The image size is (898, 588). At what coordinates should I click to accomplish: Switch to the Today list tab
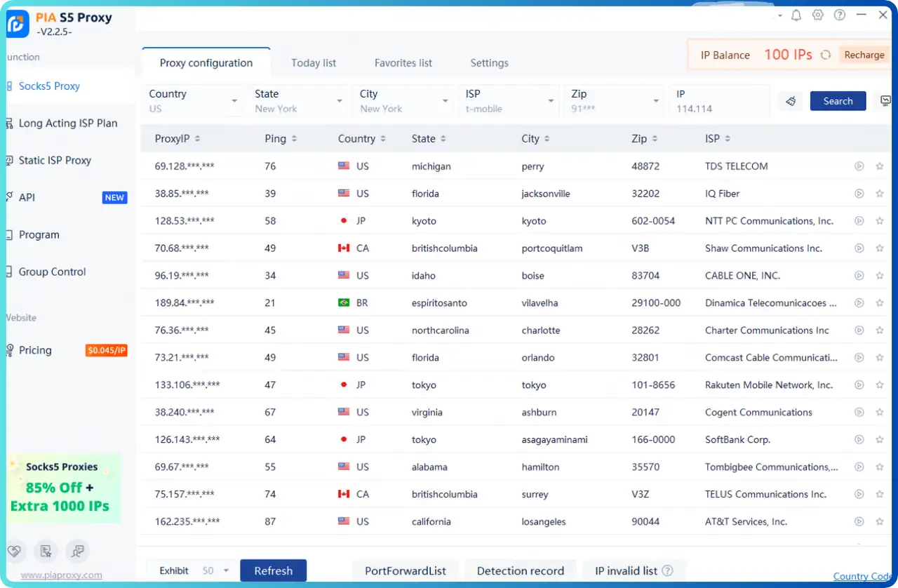click(x=314, y=62)
